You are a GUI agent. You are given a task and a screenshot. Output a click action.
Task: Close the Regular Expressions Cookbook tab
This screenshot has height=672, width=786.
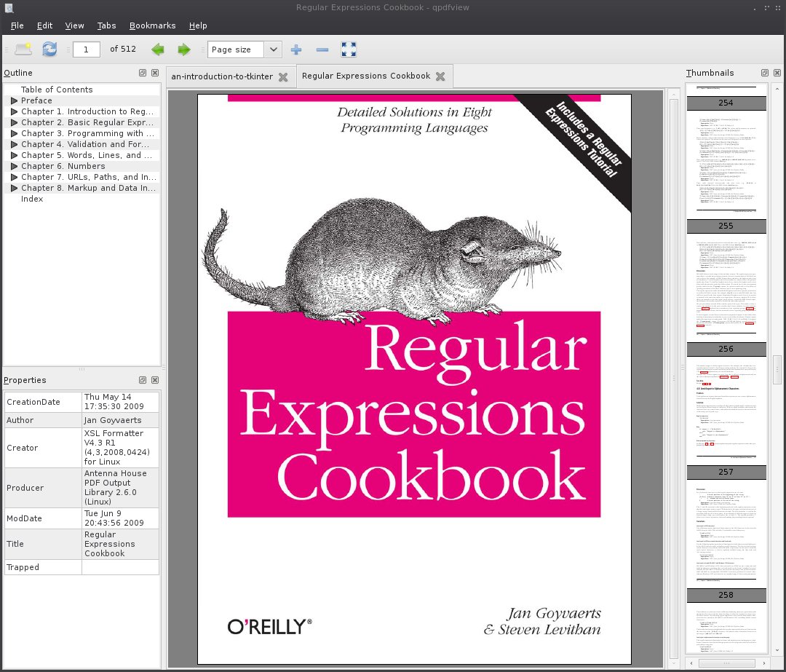(x=440, y=76)
